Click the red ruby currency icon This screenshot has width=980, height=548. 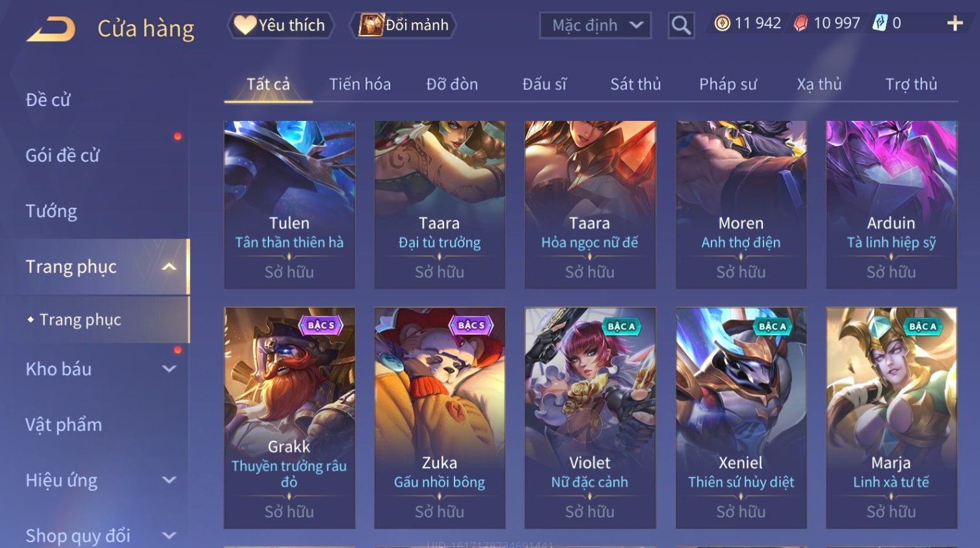801,23
